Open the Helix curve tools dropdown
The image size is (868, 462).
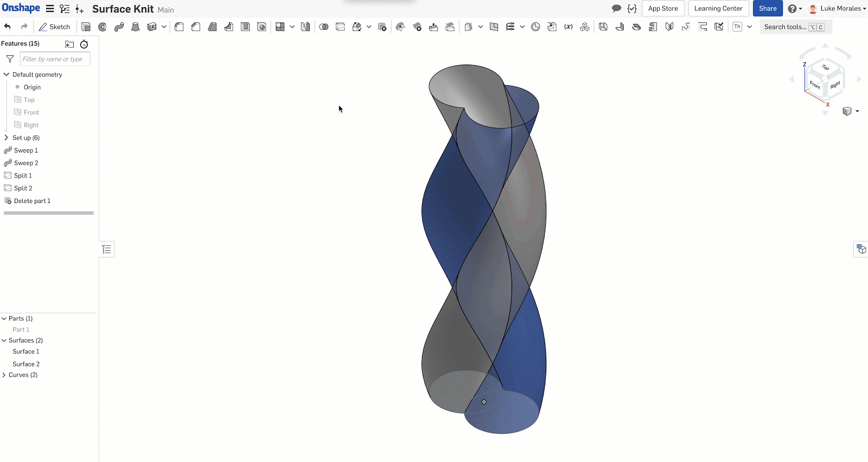pos(522,27)
